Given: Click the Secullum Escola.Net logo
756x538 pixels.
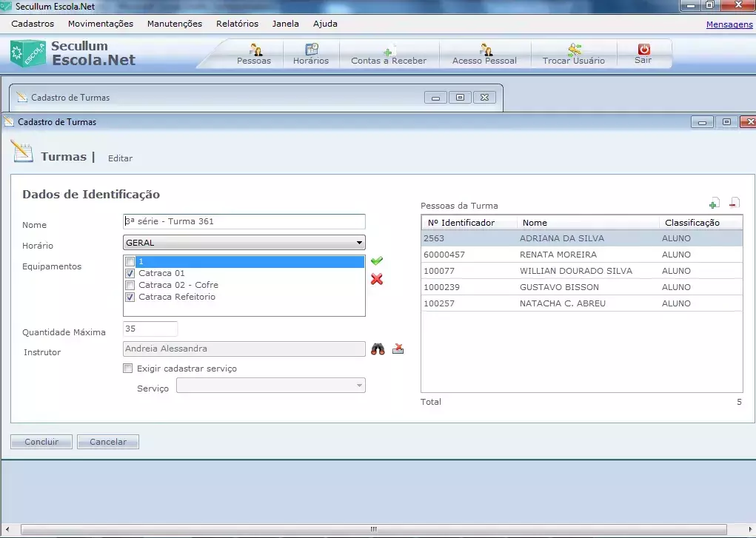Looking at the screenshot, I should pos(73,53).
